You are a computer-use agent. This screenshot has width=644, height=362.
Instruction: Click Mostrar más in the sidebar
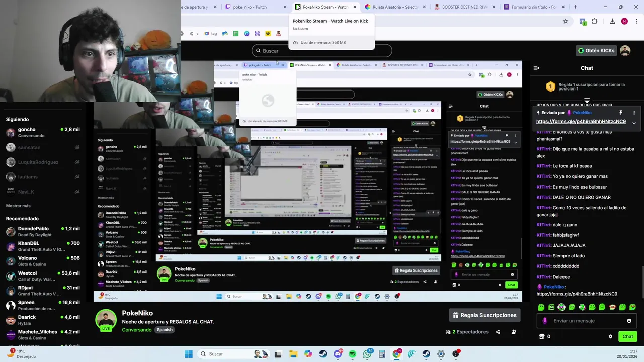coord(18,206)
